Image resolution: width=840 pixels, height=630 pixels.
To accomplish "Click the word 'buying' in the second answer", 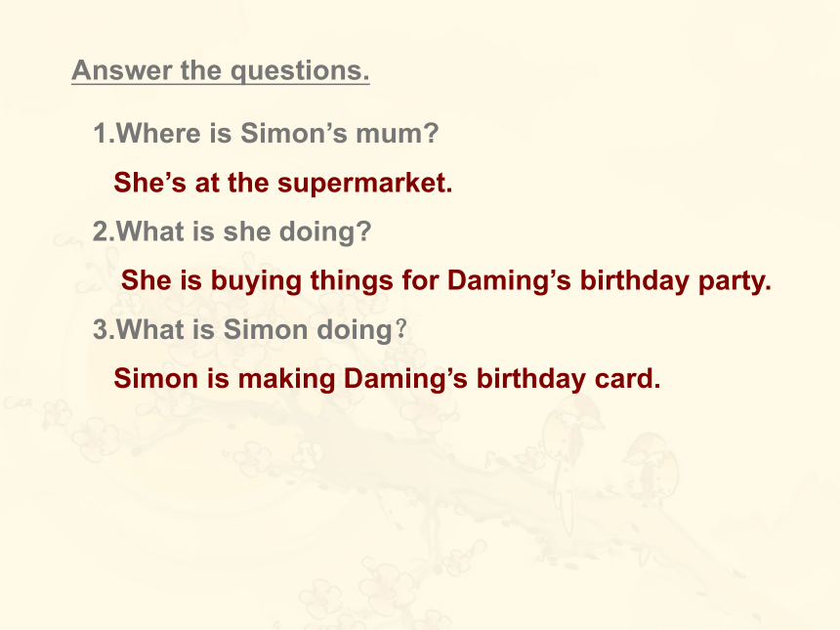I will pos(256,281).
